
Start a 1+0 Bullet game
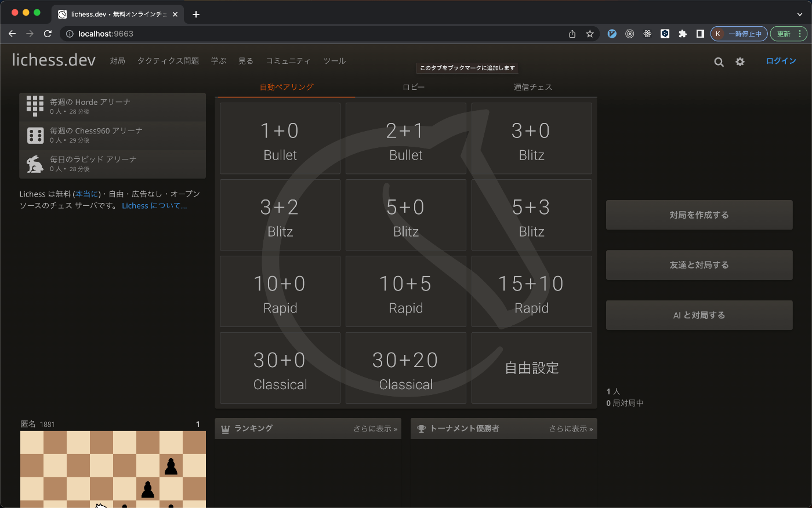pos(280,139)
